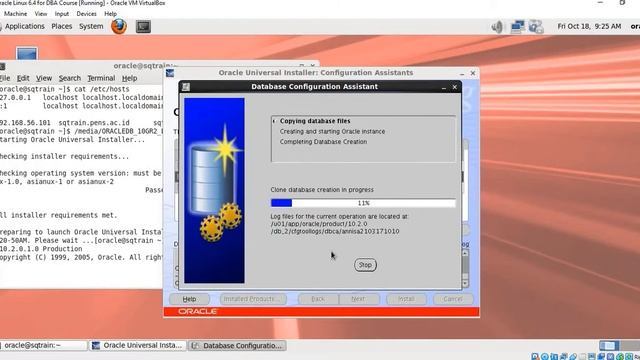Click the installer details scrollbar up arrow
This screenshot has height=360, width=640.
[465, 253]
